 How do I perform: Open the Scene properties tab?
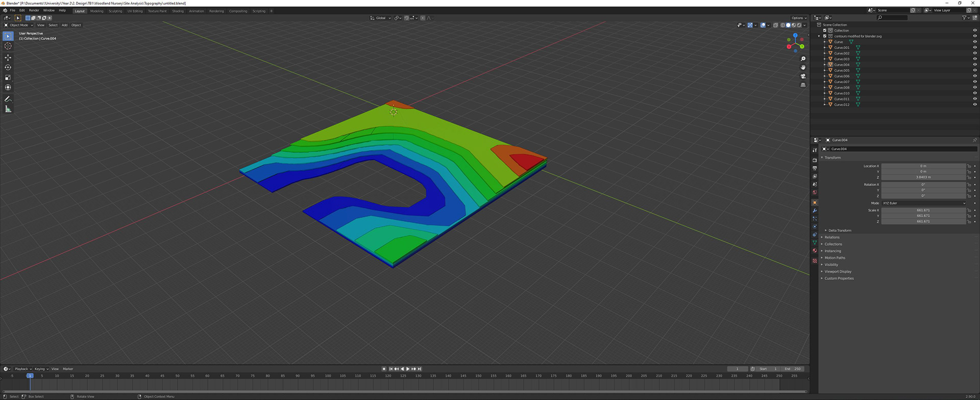[815, 184]
